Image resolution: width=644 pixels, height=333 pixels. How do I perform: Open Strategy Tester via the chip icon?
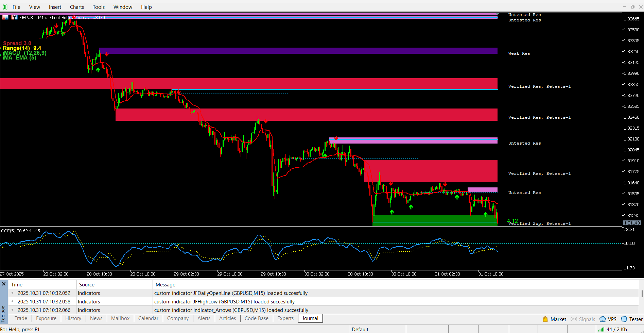coord(624,319)
